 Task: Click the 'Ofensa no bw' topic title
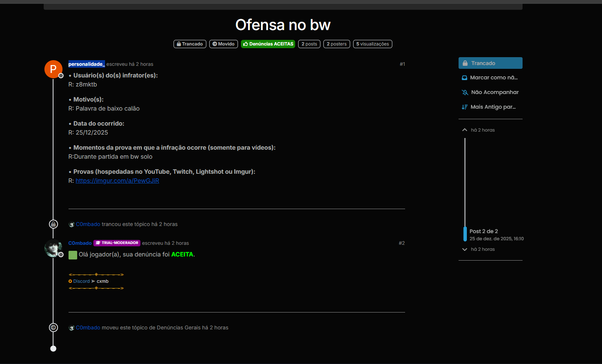pos(283,25)
